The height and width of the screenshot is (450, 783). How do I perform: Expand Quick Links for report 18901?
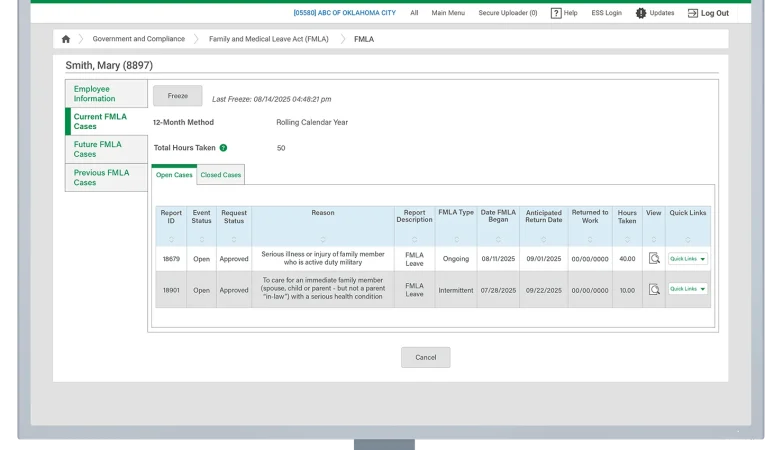coord(688,289)
